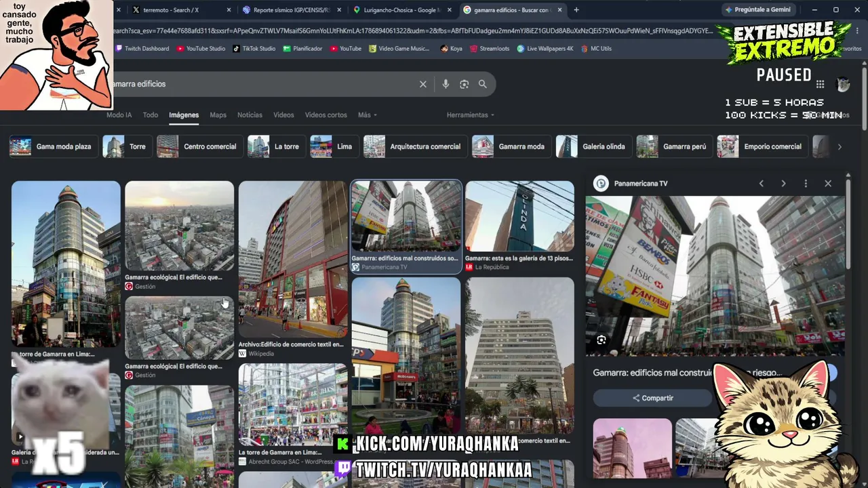Open the Google apps grid
The image size is (868, 488).
point(820,84)
